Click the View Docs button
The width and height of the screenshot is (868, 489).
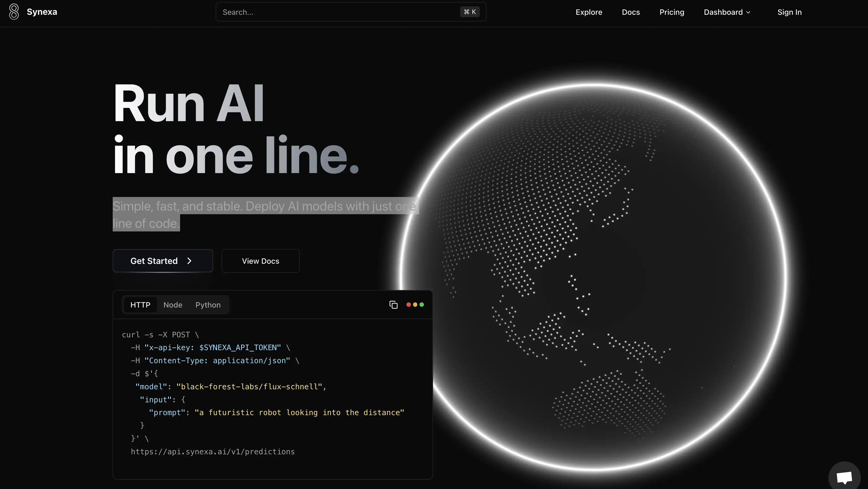pos(260,261)
